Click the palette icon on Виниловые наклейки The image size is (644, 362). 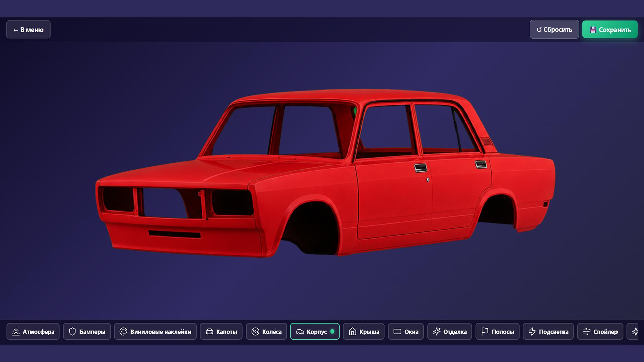[x=123, y=331]
